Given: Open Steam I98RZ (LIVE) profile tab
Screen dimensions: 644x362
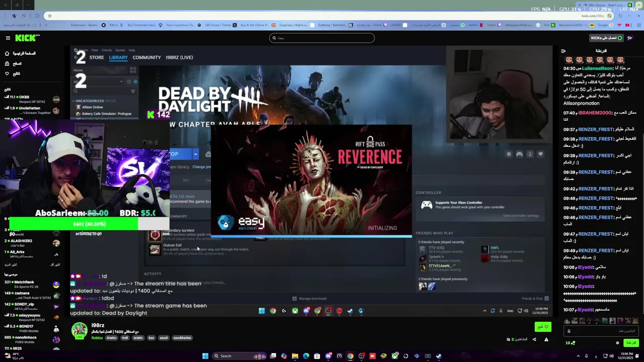Looking at the screenshot, I should pos(179,57).
